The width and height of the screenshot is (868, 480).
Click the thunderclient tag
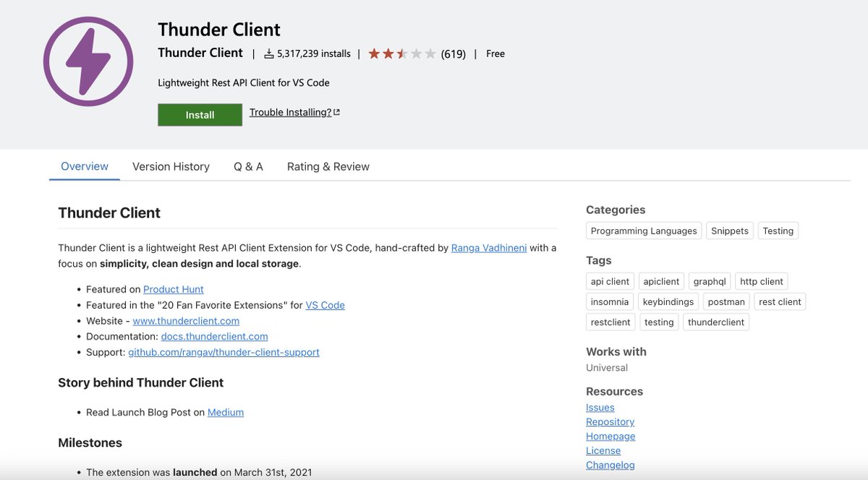[716, 322]
